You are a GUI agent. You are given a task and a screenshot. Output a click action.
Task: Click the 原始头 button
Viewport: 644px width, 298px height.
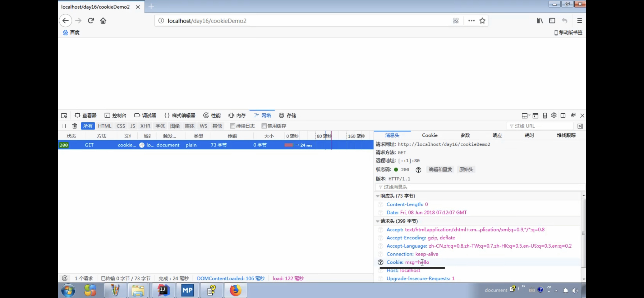[466, 170]
